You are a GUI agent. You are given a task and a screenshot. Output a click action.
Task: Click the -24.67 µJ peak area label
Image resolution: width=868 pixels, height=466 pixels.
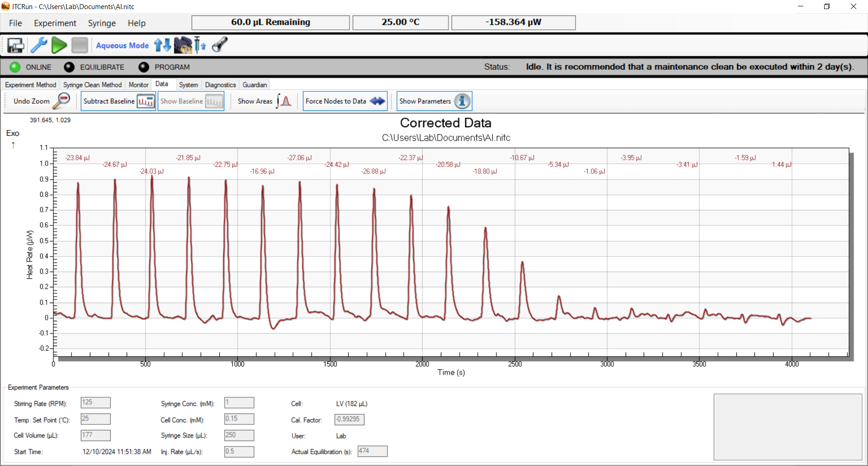click(114, 165)
